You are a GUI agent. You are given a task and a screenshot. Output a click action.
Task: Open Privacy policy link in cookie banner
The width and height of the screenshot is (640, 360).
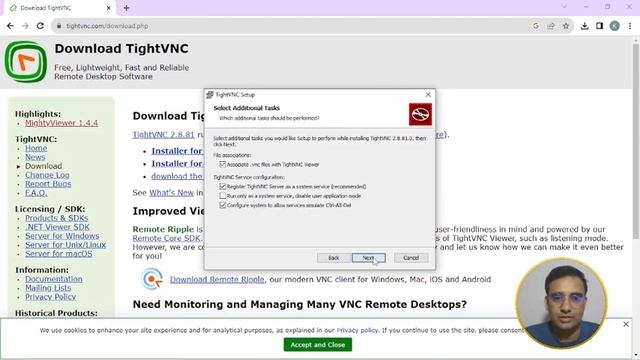coord(357,330)
